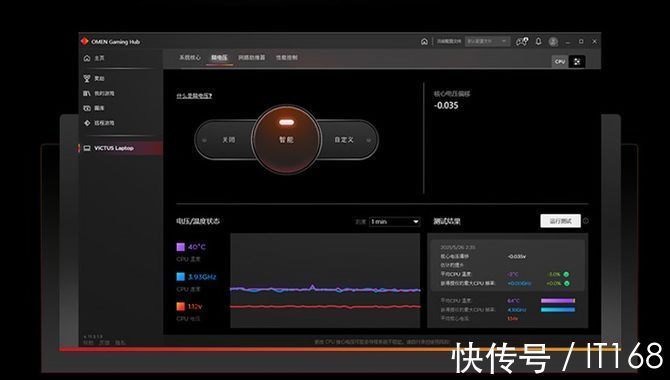This screenshot has height=380, width=670.
Task: Click the -0.035v value in the test results
Action: click(517, 256)
